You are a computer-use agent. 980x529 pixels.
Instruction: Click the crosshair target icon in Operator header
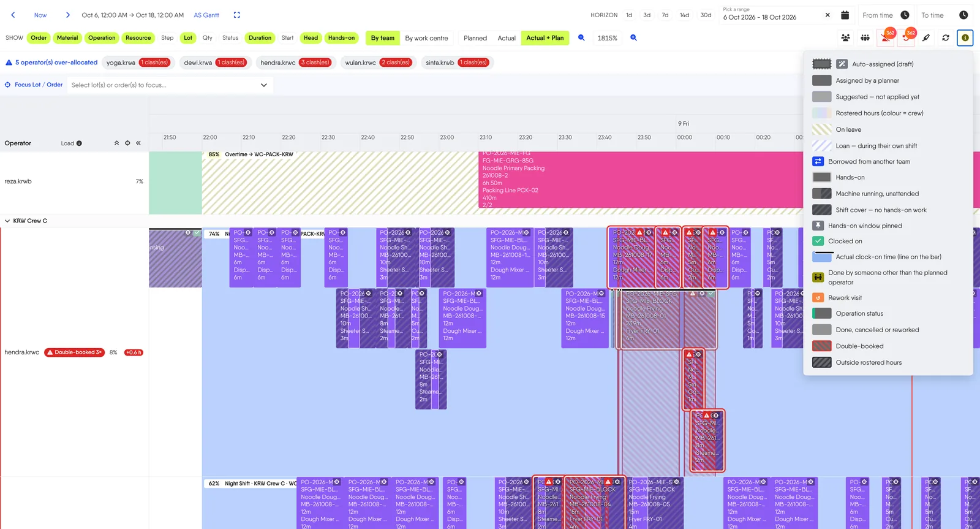coord(127,143)
